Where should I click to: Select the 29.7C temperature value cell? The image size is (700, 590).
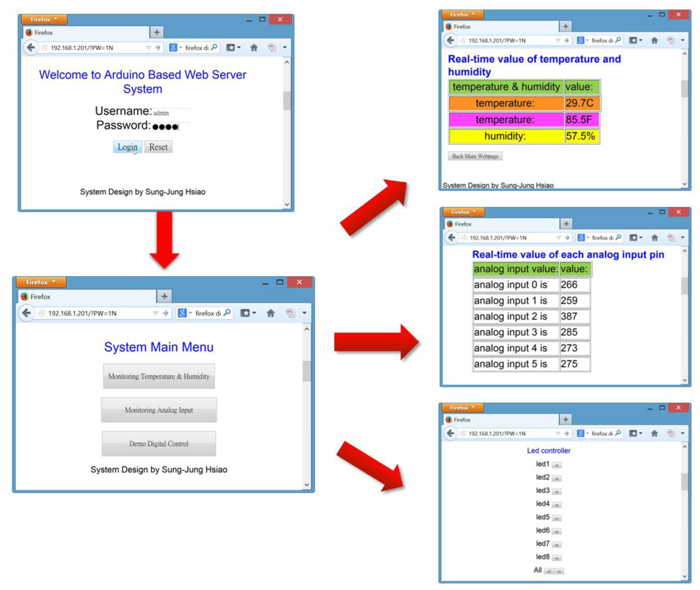pyautogui.click(x=582, y=103)
